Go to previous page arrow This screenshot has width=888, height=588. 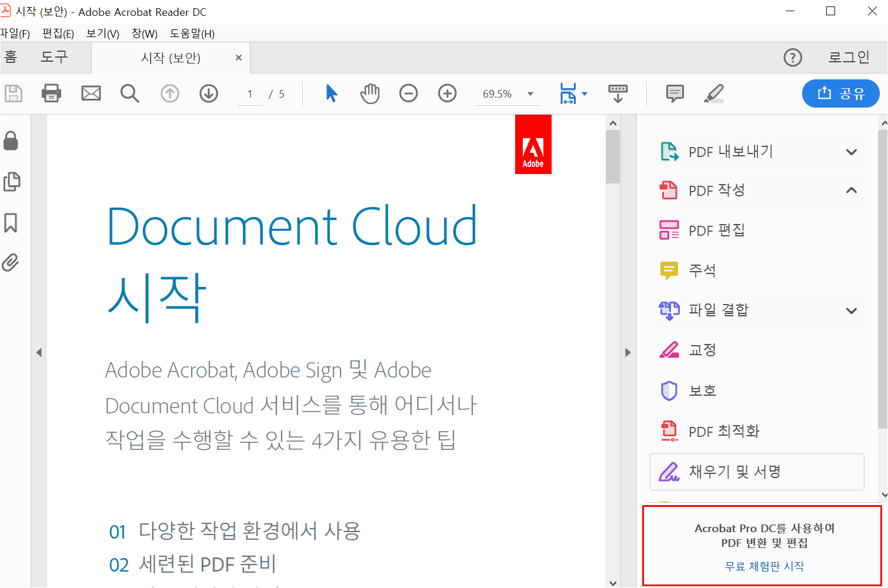tap(170, 93)
